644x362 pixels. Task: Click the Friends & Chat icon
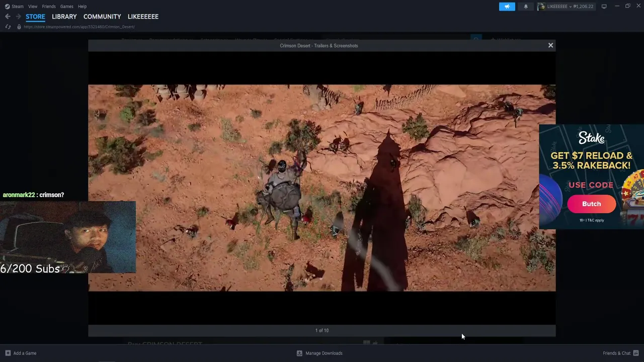tap(636, 353)
